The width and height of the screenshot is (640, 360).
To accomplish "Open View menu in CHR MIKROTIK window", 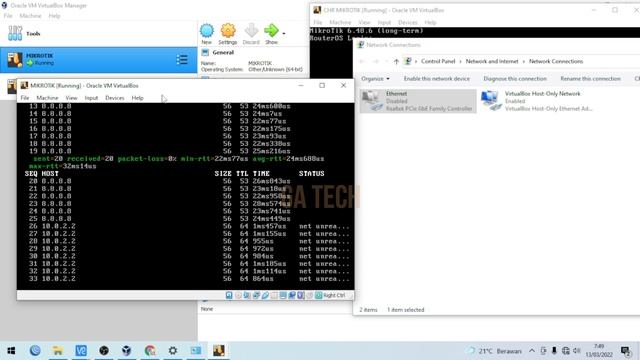I will pyautogui.click(x=364, y=22).
